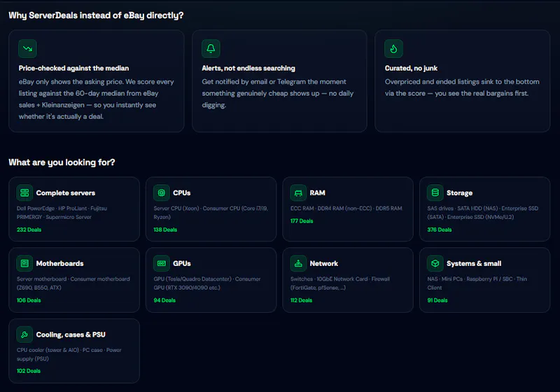Click the eBay only shows asking price paragraph
Image resolution: width=560 pixels, height=392 pixels.
pyautogui.click(x=96, y=99)
